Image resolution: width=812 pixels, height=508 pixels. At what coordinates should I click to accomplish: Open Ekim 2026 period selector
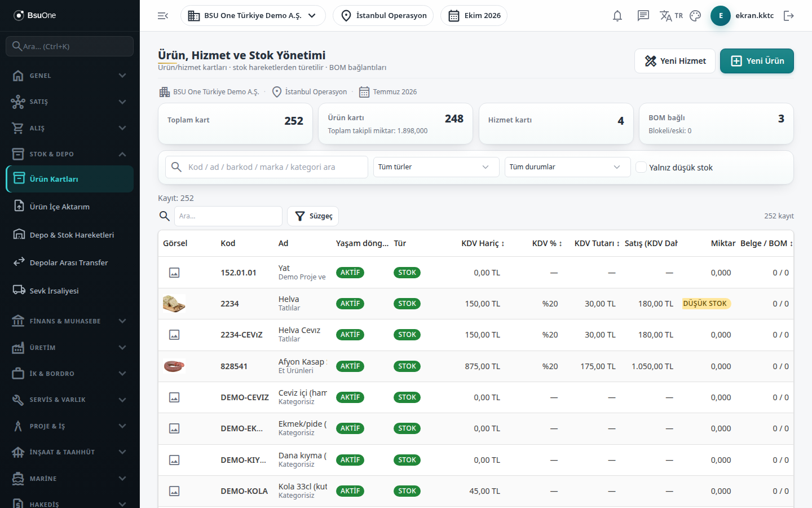click(474, 16)
